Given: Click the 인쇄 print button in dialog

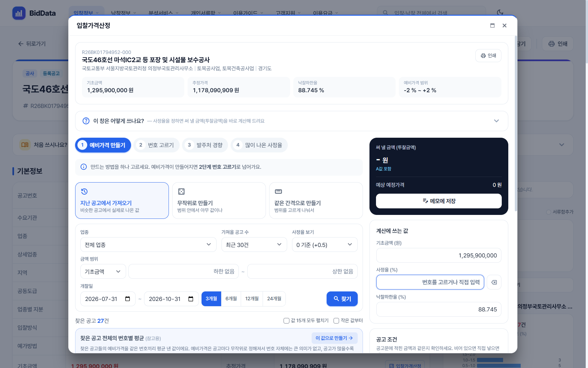Looking at the screenshot, I should (x=488, y=56).
